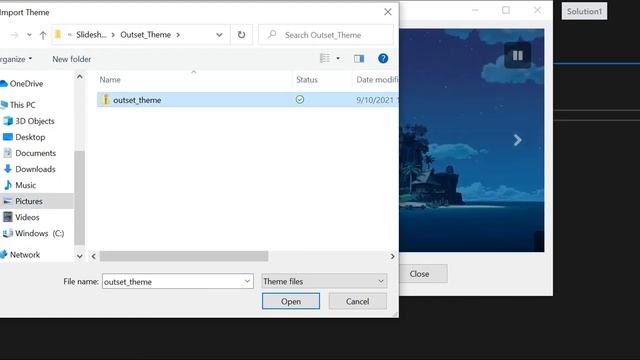Cancel the Import Theme dialog
This screenshot has width=640, height=360.
tap(358, 301)
